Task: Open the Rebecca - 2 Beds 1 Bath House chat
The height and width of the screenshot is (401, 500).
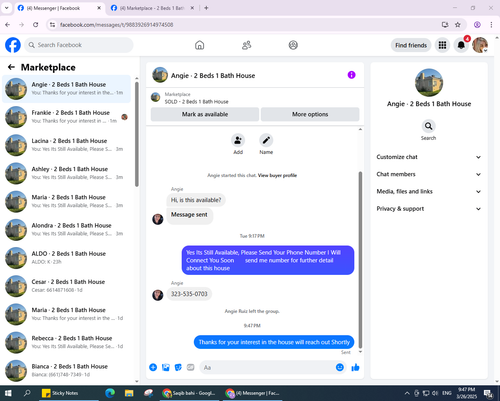Action: click(x=66, y=342)
